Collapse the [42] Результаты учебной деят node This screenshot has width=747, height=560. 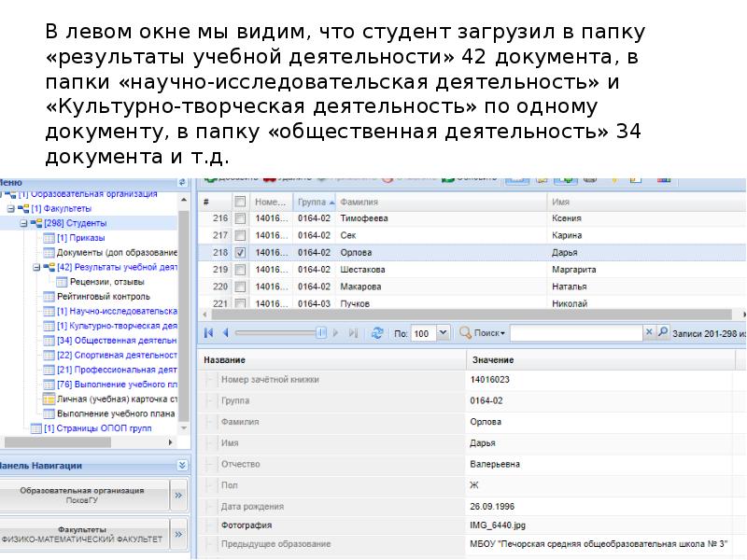click(36, 267)
